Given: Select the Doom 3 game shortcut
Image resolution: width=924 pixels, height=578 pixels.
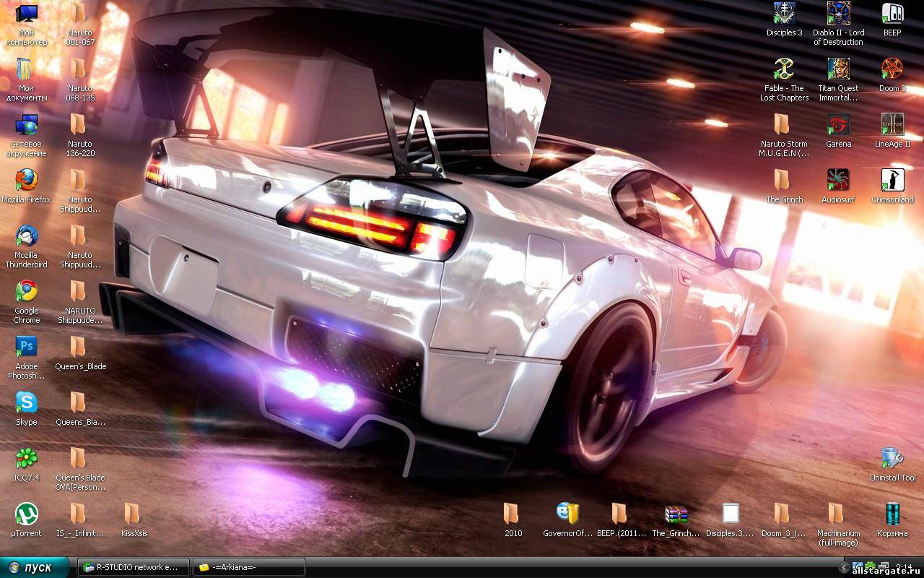Looking at the screenshot, I should coord(892,69).
